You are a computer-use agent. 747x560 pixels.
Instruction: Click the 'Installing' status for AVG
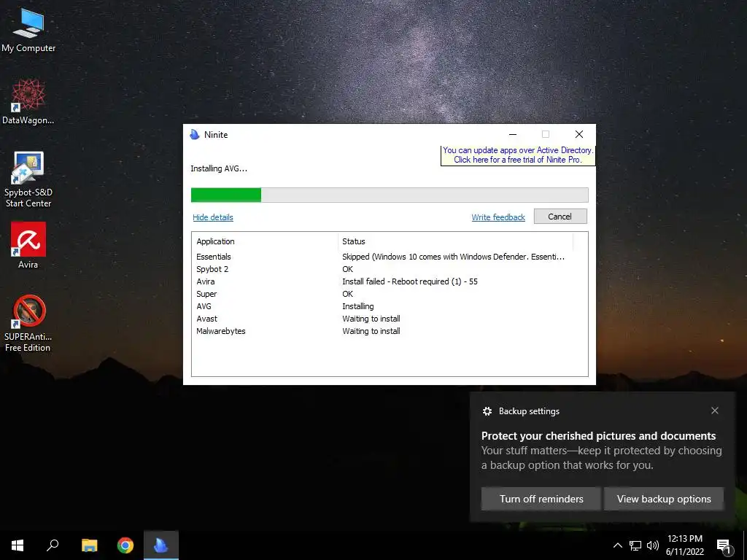(x=357, y=306)
